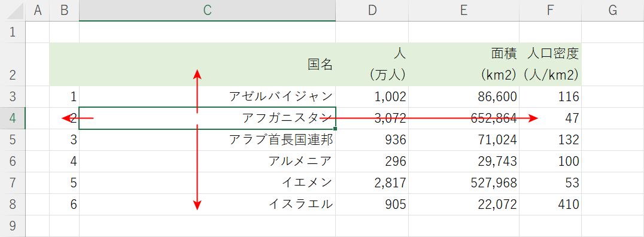The image size is (644, 237).
Task: Click the 人口密度 header cell
Action: click(551, 65)
